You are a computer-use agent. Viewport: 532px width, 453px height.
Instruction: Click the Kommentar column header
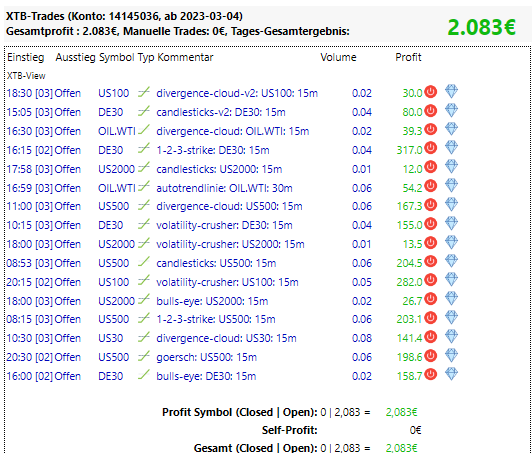tap(185, 57)
